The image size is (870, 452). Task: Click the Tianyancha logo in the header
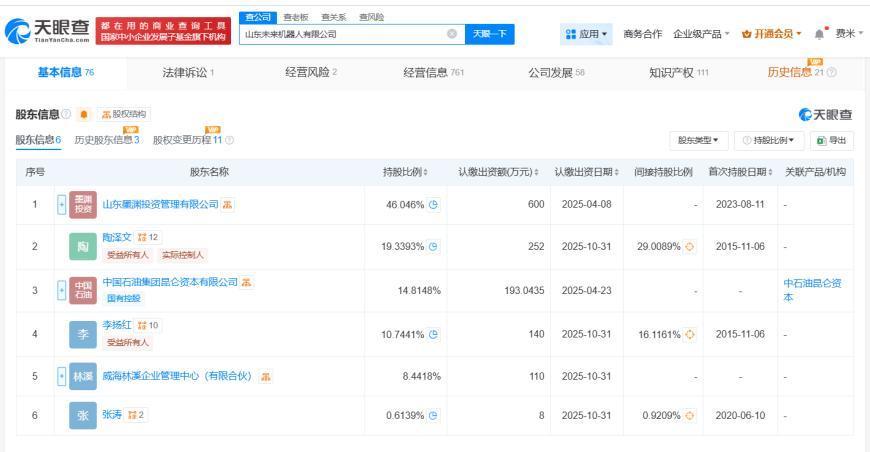[48, 35]
